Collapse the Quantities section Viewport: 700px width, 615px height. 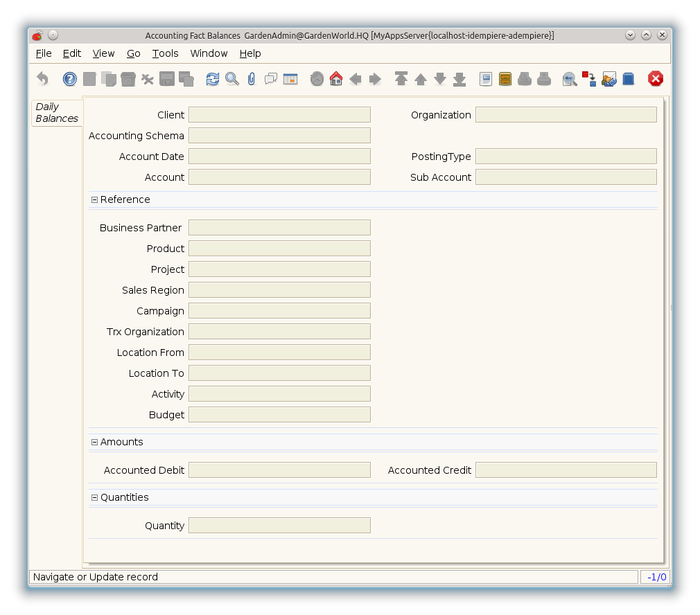[94, 497]
